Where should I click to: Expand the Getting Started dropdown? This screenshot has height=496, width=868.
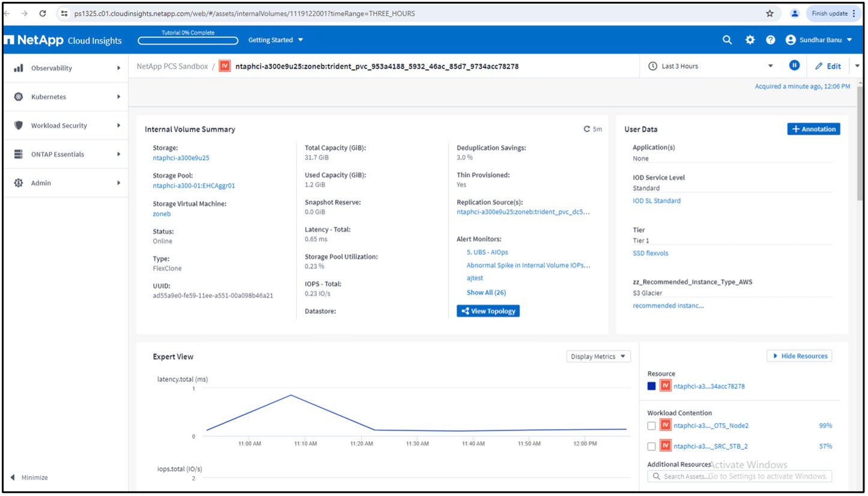pos(276,40)
